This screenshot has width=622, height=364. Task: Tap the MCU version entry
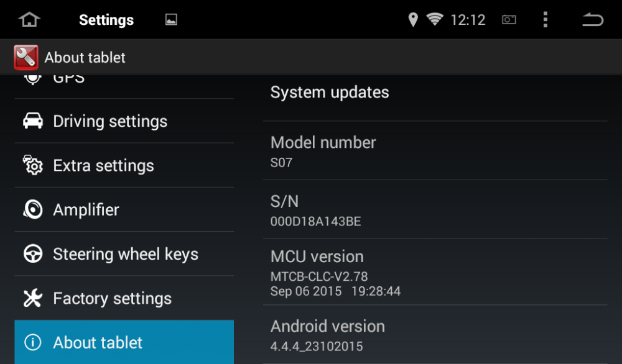point(435,272)
